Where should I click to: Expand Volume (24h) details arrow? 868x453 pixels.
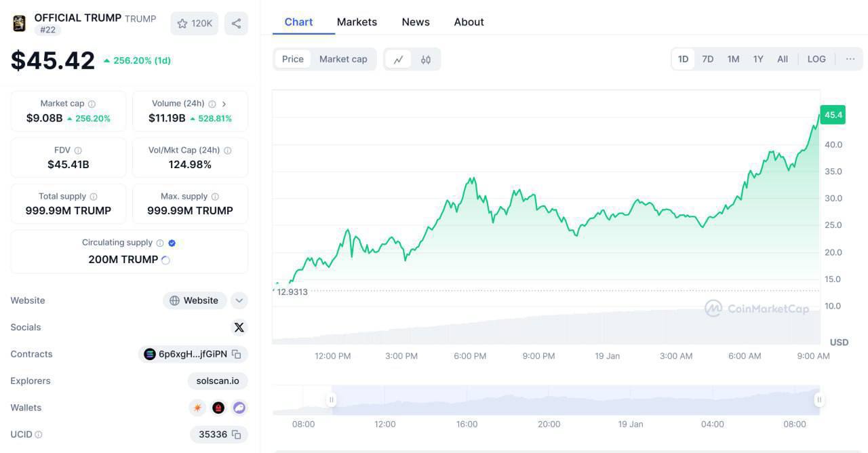(224, 104)
